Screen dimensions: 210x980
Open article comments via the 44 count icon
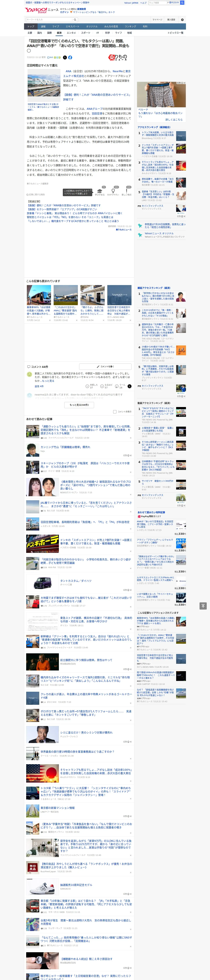(50, 57)
